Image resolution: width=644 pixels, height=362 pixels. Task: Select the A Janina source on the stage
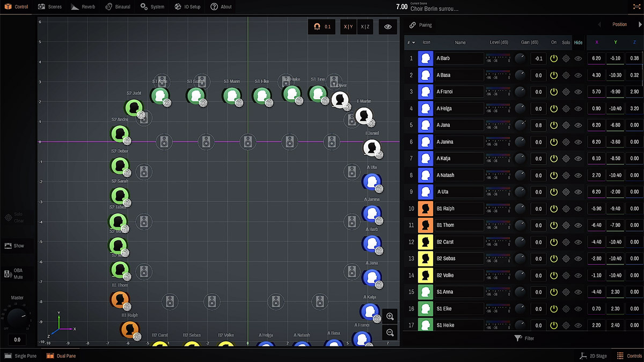[371, 214]
